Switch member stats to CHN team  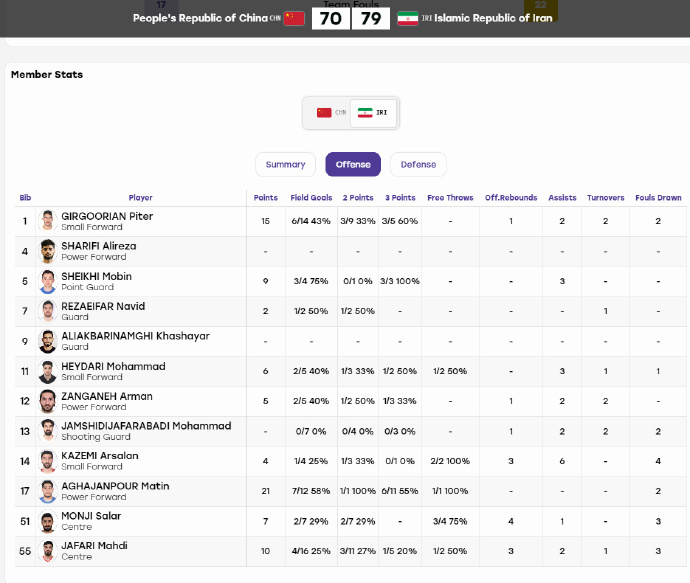tap(331, 113)
